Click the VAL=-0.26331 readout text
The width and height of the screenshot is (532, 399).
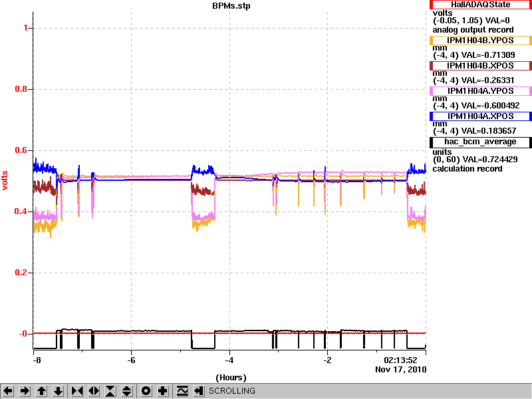[x=489, y=80]
